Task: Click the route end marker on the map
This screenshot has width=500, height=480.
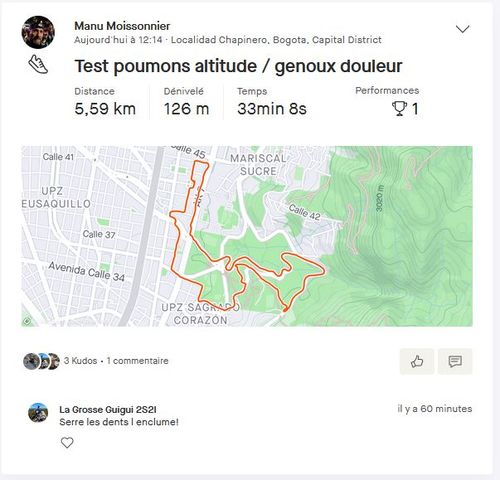Action: pos(285,310)
